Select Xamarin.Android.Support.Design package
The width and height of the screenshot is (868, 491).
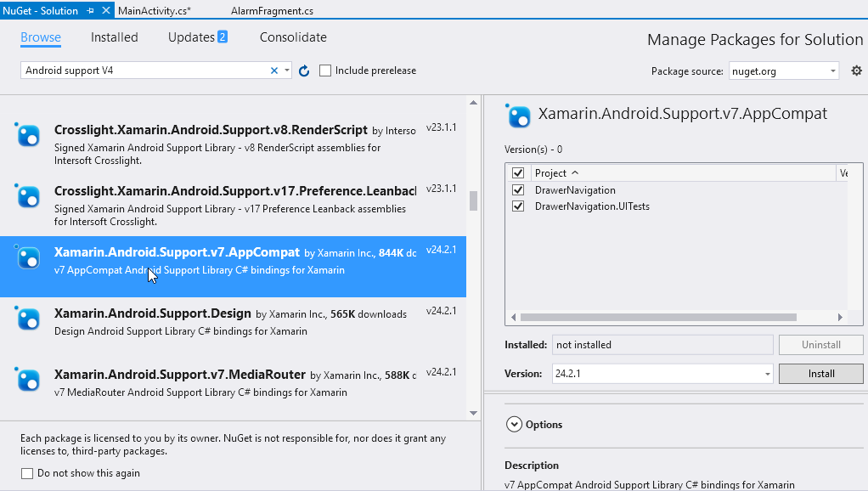click(x=233, y=328)
